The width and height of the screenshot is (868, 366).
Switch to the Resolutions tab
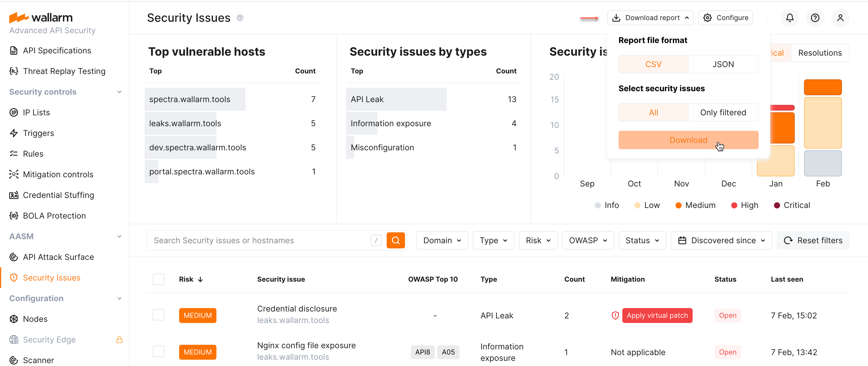(820, 52)
